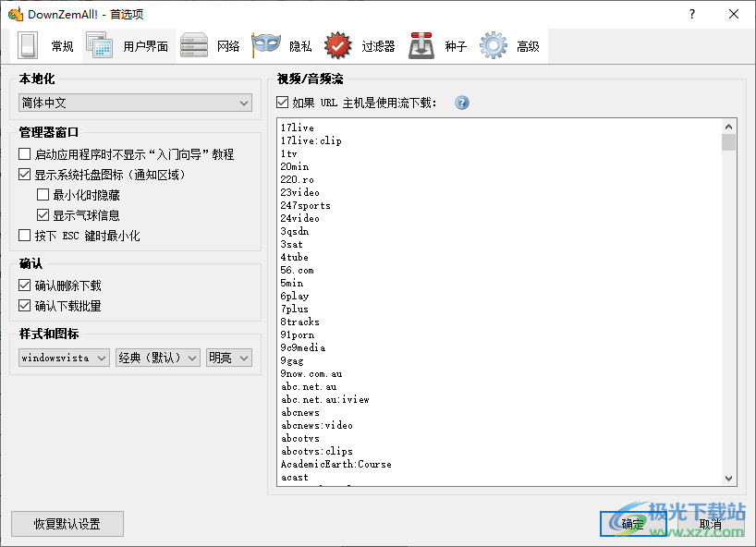Viewport: 756px width, 547px height.
Task: Uncheck the URL streaming host download option
Action: coord(282,103)
